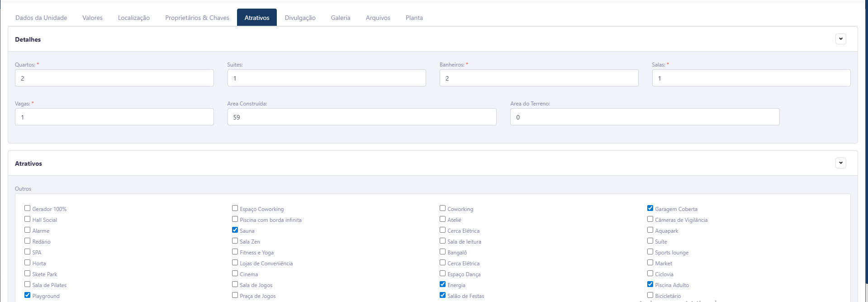Collapse the Detalhes section chevron
This screenshot has height=302, width=868.
coord(840,39)
